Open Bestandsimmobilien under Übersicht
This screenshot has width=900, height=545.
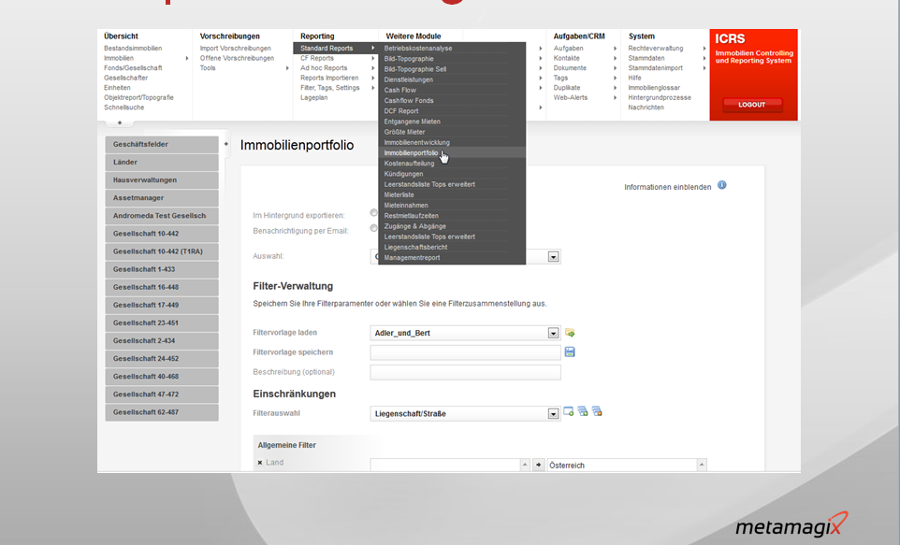[133, 49]
